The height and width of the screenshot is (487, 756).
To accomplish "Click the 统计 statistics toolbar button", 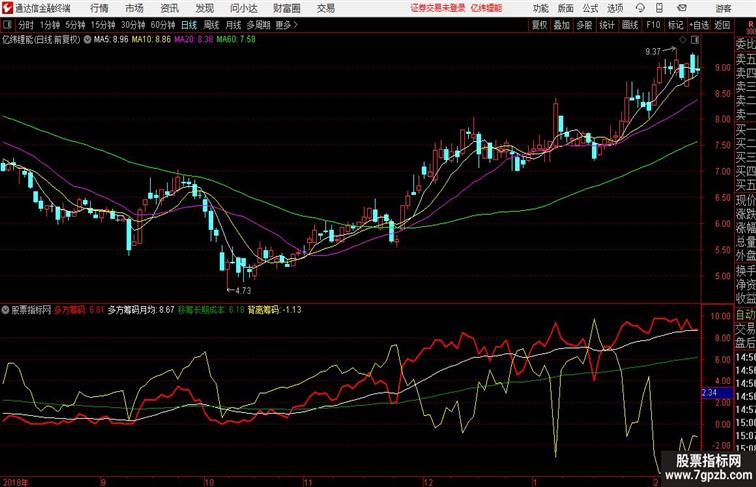I will pyautogui.click(x=607, y=25).
